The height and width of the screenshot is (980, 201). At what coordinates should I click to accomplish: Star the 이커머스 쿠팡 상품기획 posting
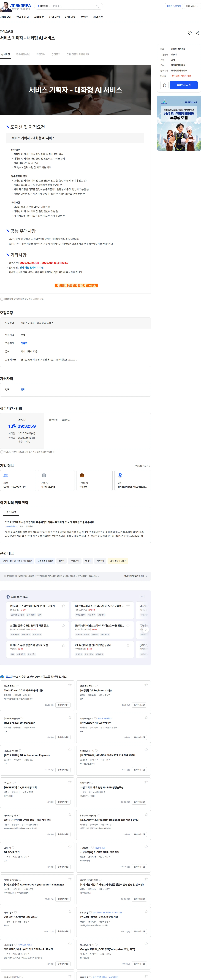click(x=63, y=645)
